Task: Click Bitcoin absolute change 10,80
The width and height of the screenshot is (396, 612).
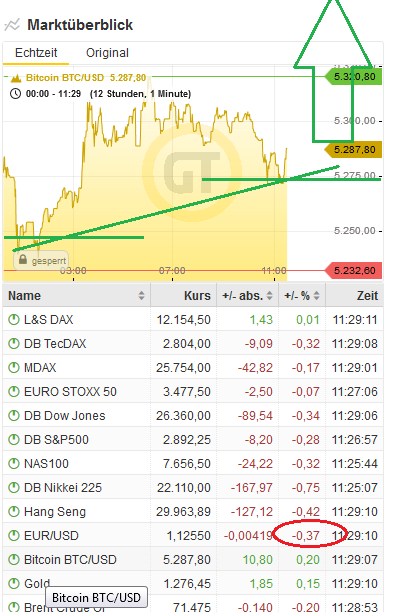Action: tap(257, 560)
